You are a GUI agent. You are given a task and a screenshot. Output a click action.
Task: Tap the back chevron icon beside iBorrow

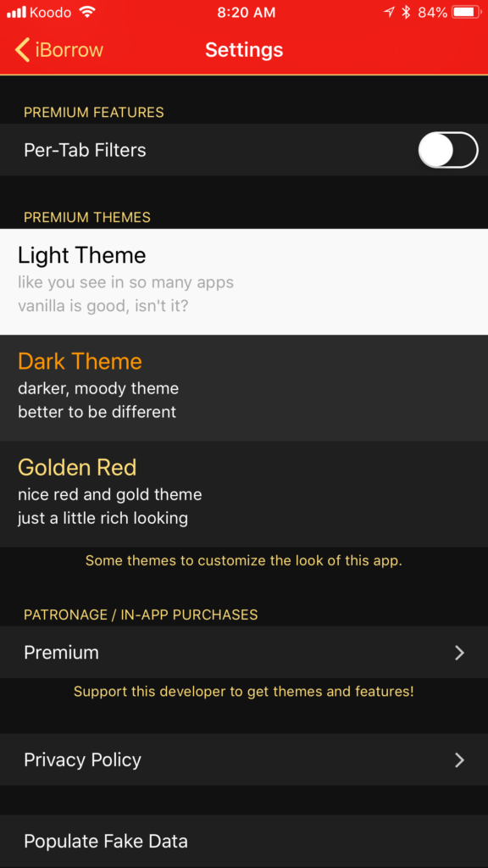pos(22,50)
